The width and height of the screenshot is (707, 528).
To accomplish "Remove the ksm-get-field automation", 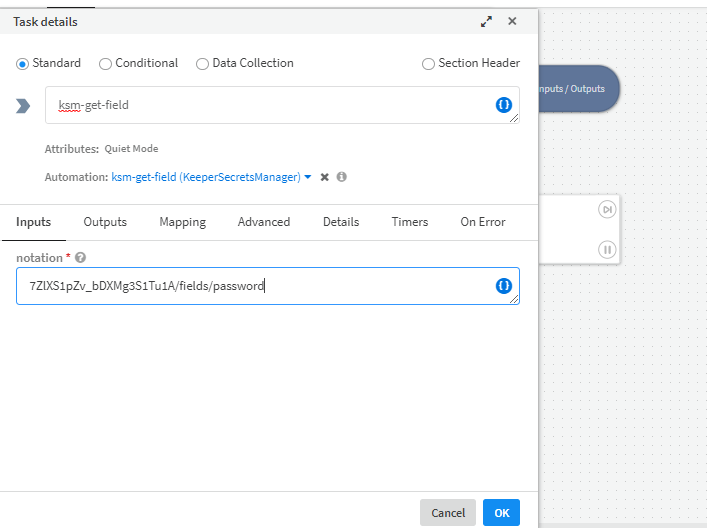I will pos(325,177).
